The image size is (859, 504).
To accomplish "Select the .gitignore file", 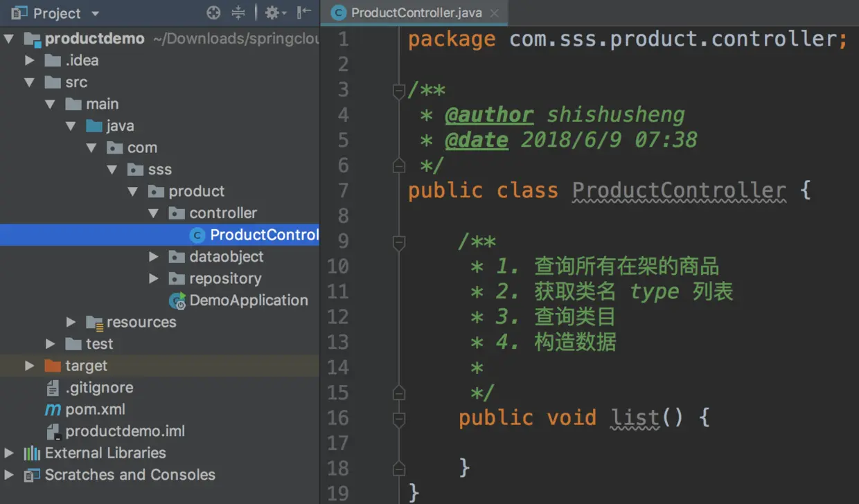I will pos(99,388).
